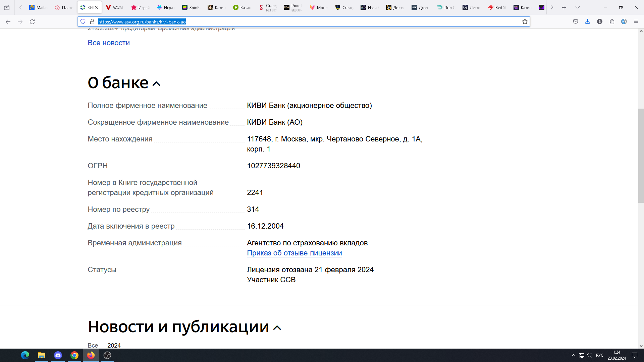Click the bookmark star icon

point(525,22)
